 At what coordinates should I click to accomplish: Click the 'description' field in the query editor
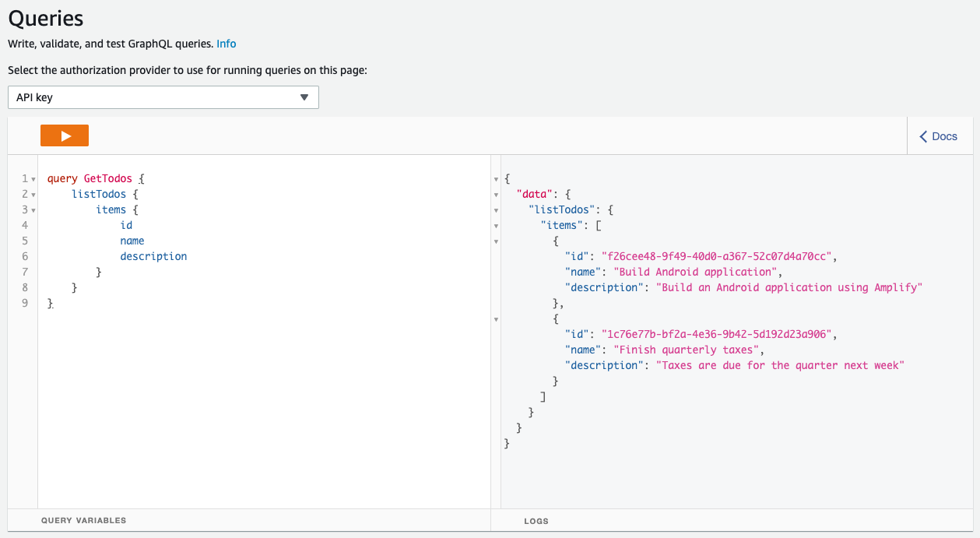[x=153, y=256]
